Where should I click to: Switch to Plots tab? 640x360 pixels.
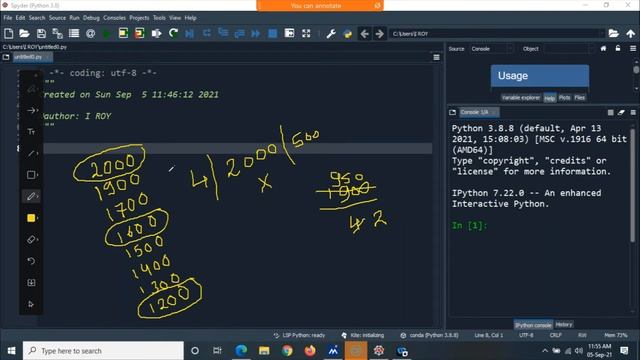[564, 98]
